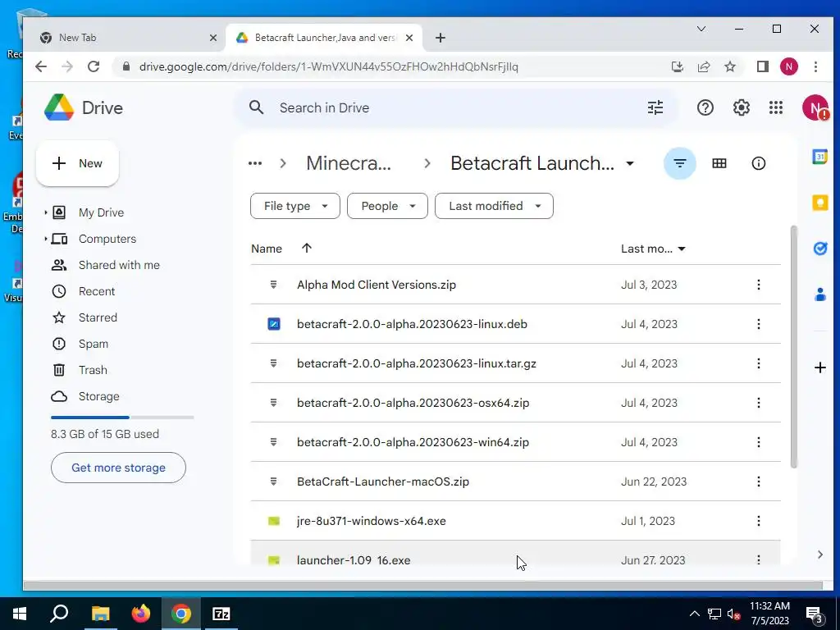More actions for jre-8u371-windows-x64.exe
Screen dimensions: 840x630
758,521
